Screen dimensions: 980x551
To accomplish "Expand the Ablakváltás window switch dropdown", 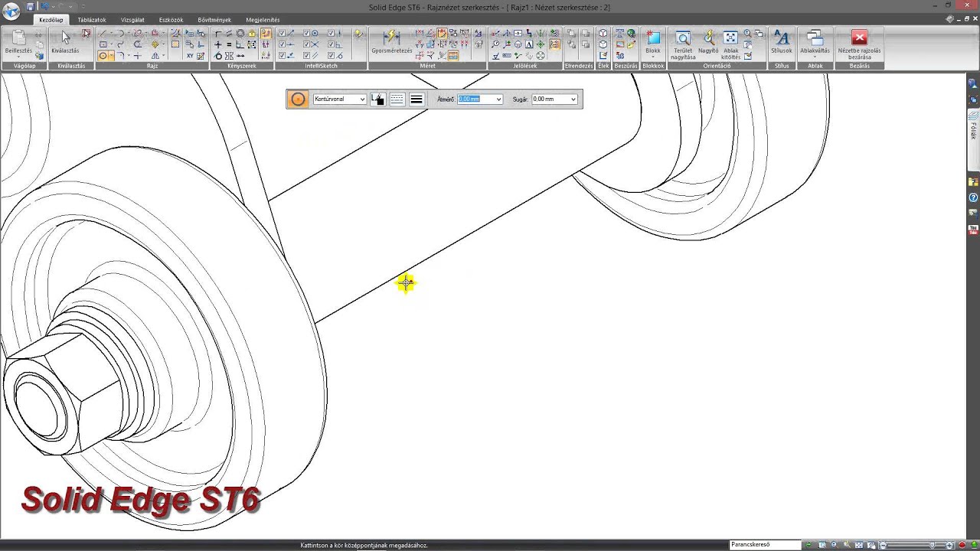I will click(815, 57).
